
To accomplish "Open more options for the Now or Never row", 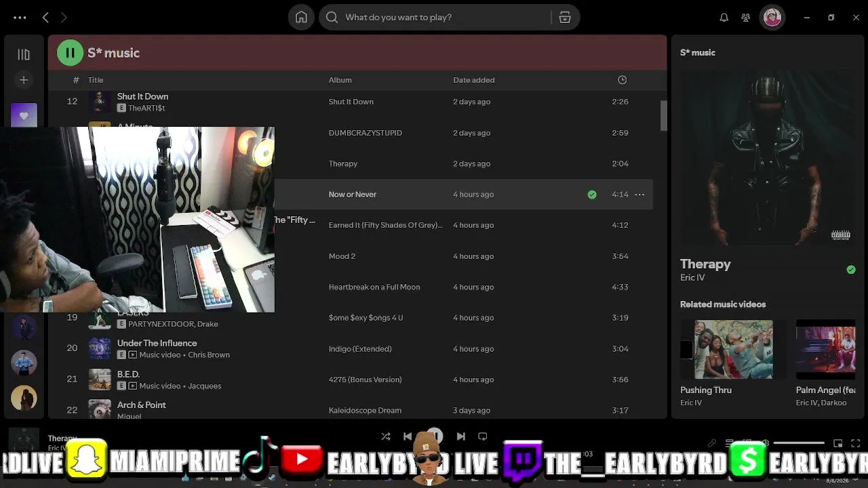I will coord(639,195).
